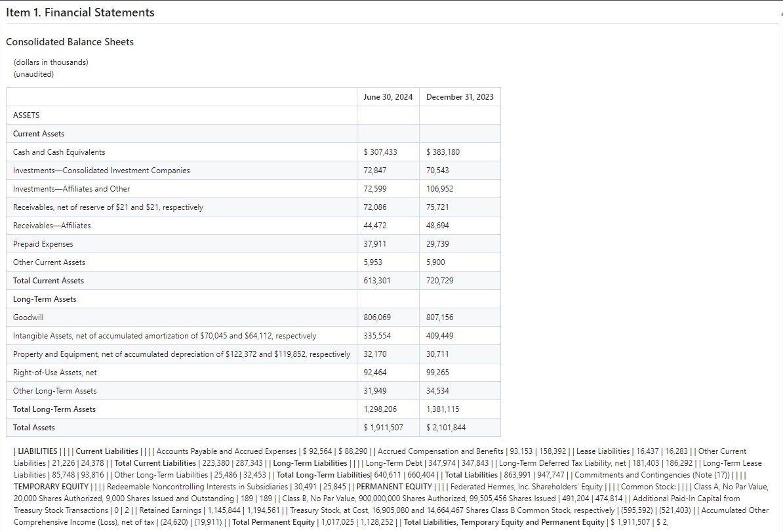Click the 1,298,206 Total Long-Term Assets value
Screen dimensions: 783x532
(380, 409)
